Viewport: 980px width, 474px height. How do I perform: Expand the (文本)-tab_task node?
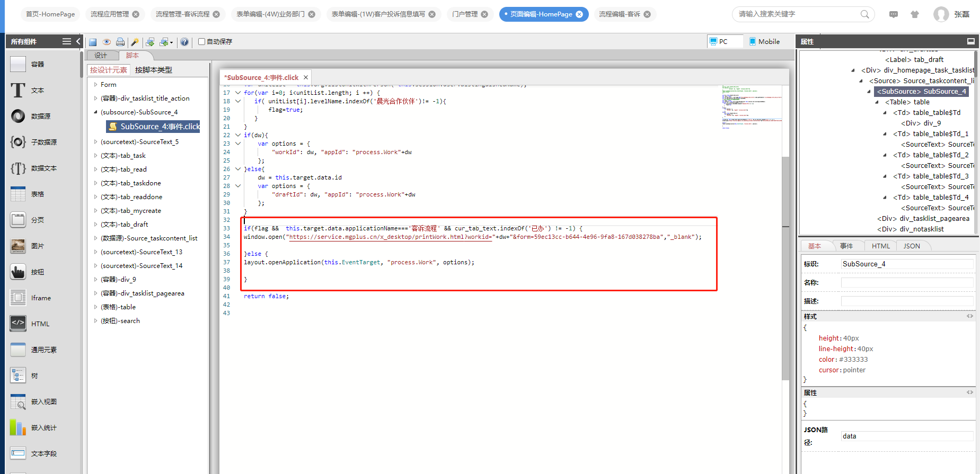click(95, 156)
